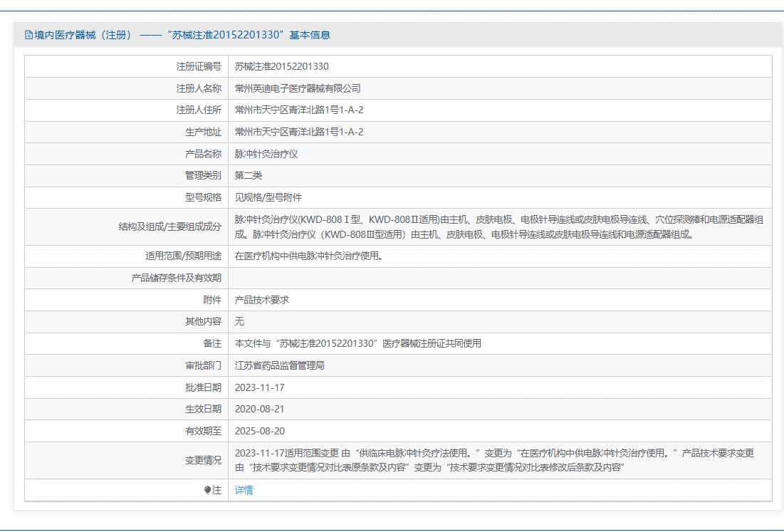Click the 有效期至 row label

click(203, 431)
